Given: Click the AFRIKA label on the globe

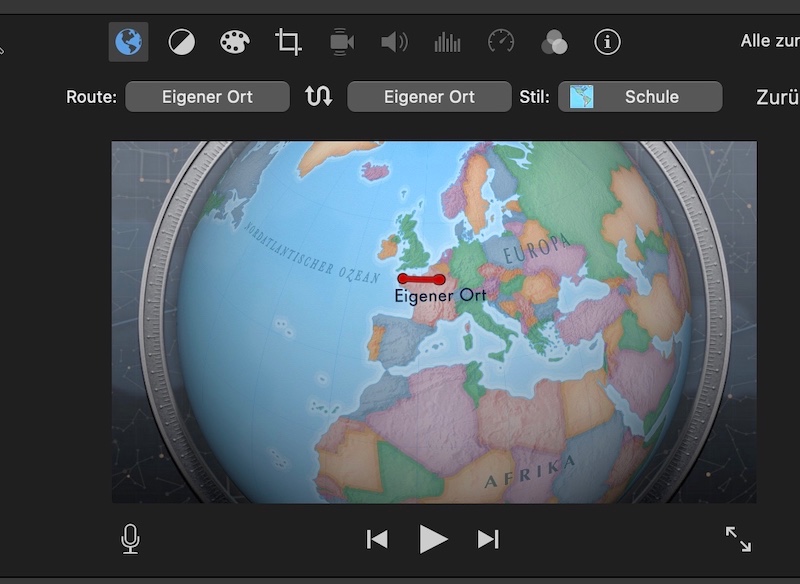Looking at the screenshot, I should (x=530, y=472).
